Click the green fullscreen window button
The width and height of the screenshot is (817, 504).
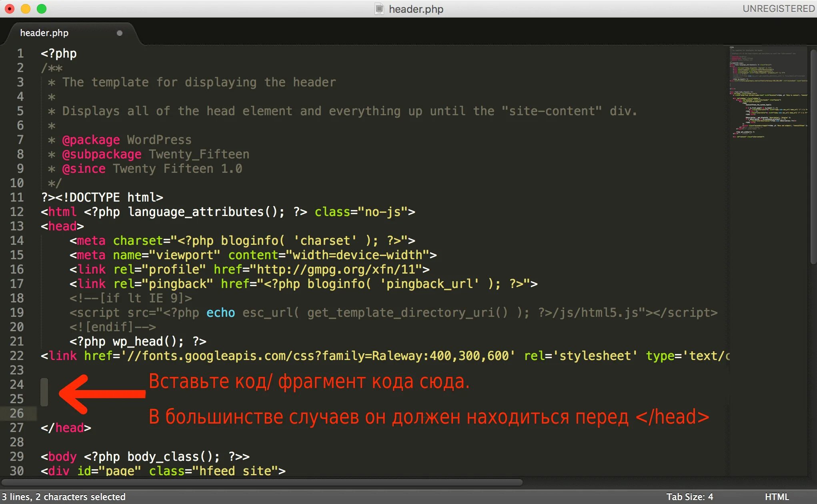[x=42, y=9]
